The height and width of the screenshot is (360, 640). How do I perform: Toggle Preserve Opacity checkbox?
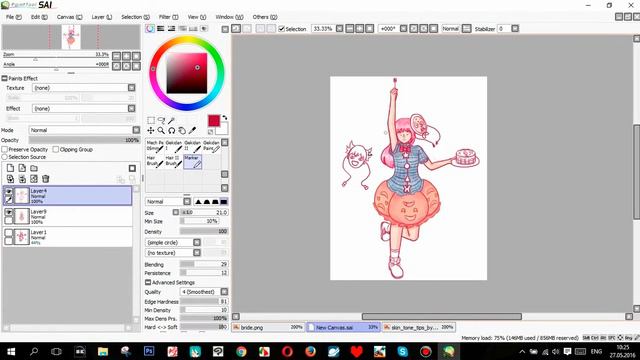coord(5,149)
